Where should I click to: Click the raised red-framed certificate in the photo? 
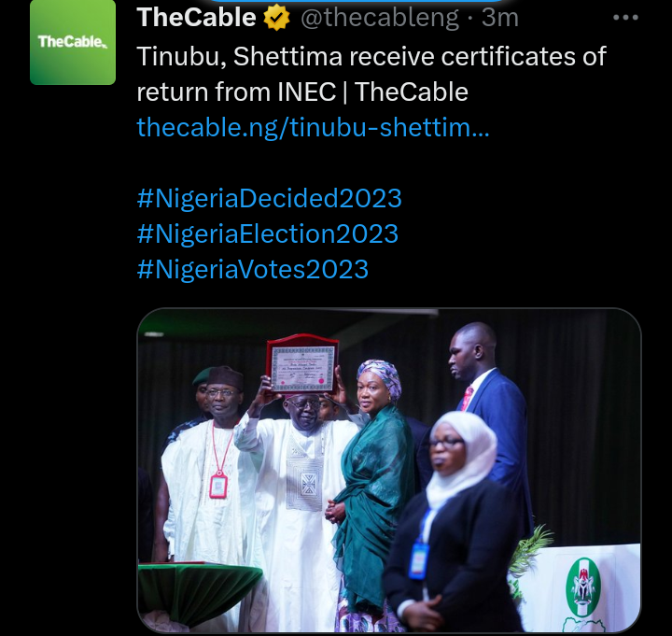click(x=302, y=363)
